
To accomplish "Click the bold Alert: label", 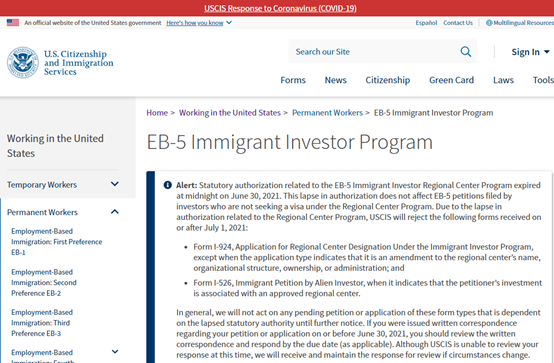I will 187,185.
